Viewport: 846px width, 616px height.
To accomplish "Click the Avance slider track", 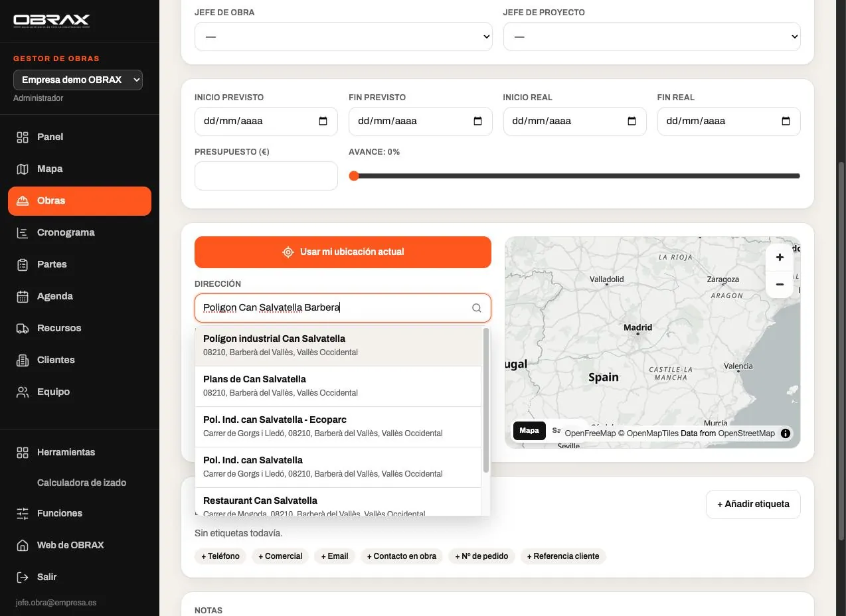I will (x=574, y=176).
